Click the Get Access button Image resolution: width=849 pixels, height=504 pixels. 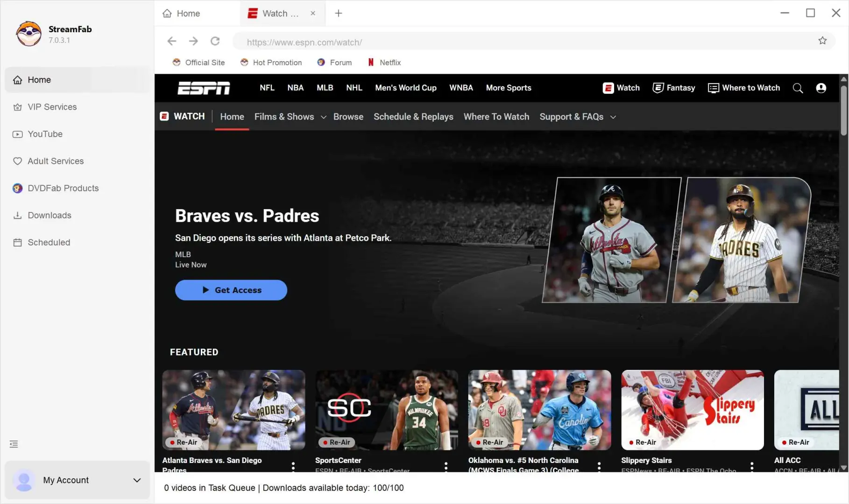tap(231, 290)
